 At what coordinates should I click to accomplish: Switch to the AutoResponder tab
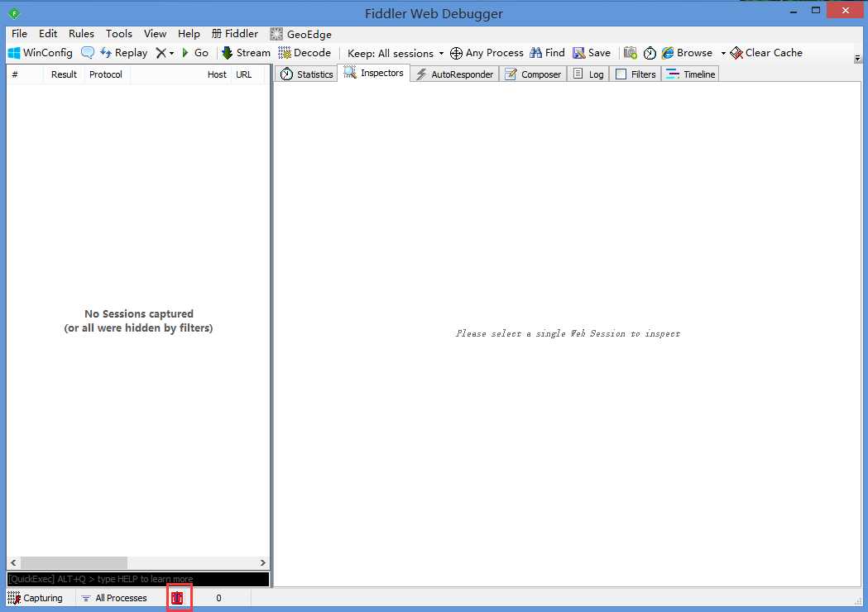(455, 74)
